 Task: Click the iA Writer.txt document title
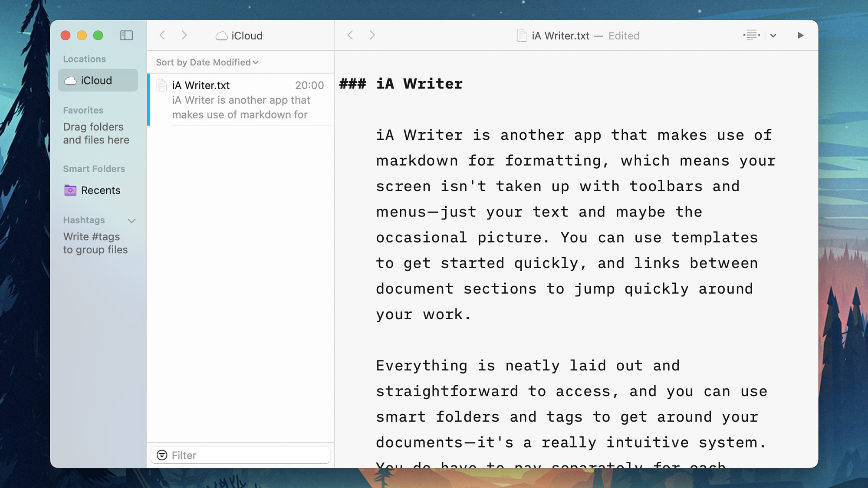pos(560,36)
